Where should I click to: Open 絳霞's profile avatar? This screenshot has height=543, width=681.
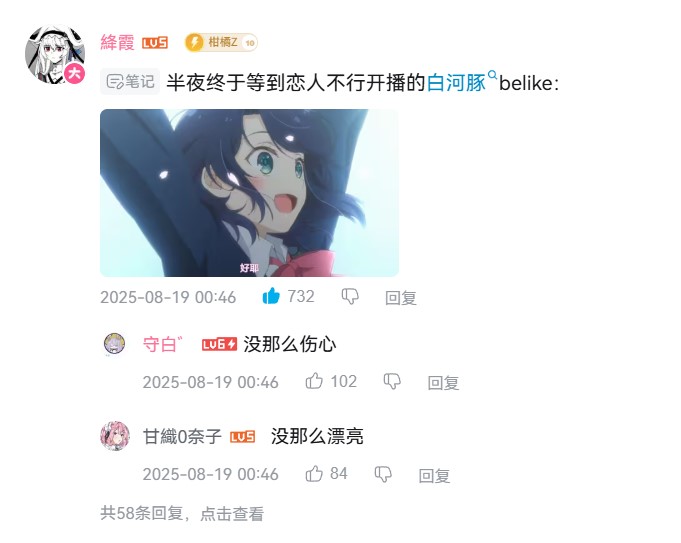point(55,54)
